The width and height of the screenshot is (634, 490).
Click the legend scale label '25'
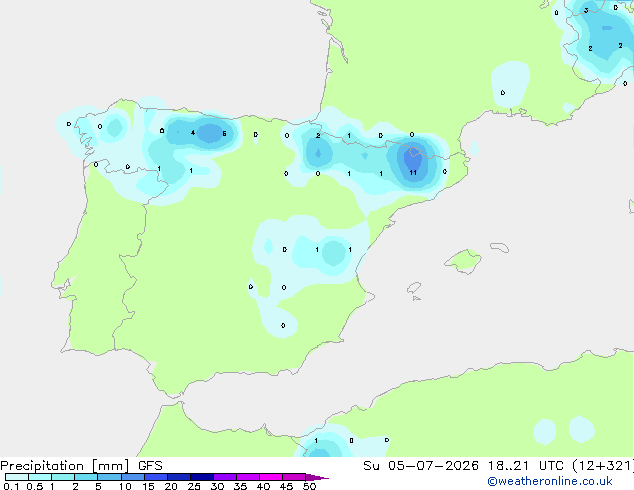[194, 486]
